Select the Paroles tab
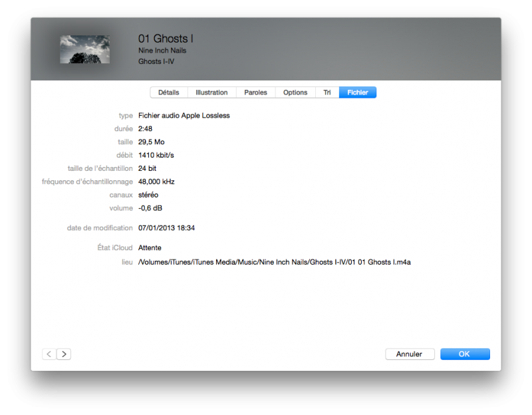Image resolution: width=532 pixels, height=415 pixels. (255, 92)
